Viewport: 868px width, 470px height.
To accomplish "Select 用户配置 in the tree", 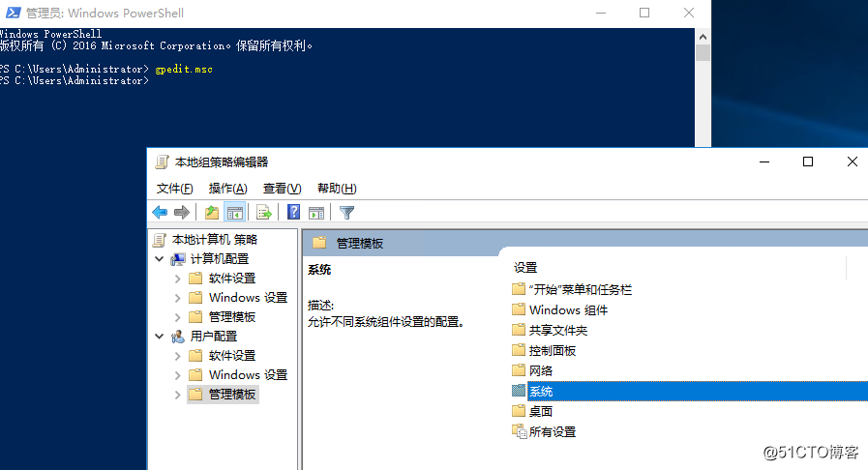I will (214, 337).
